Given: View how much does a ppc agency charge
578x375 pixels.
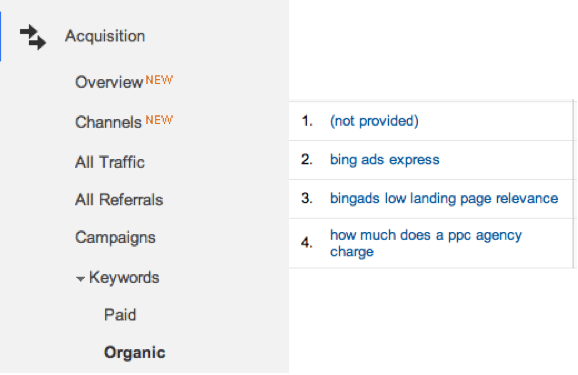Looking at the screenshot, I should pos(426,243).
